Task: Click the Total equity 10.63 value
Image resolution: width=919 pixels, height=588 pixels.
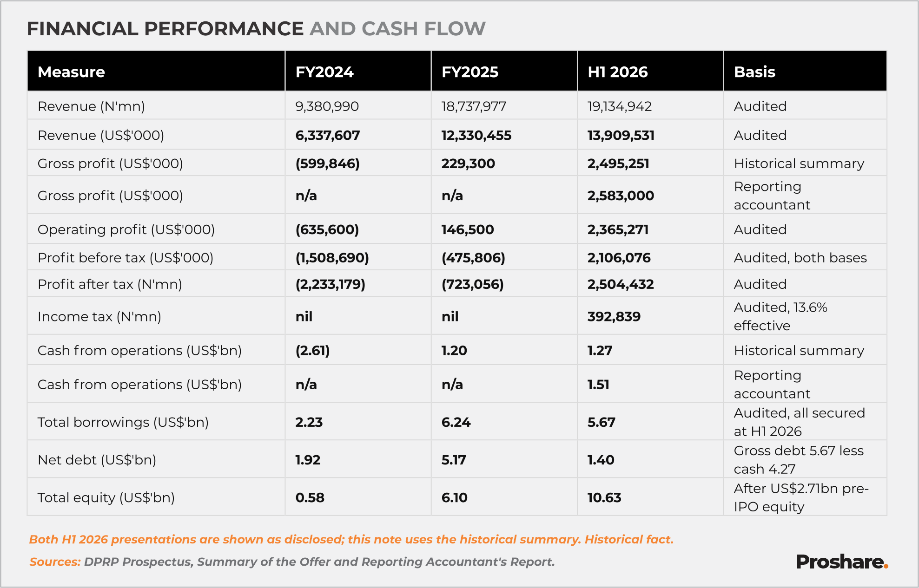Action: coord(604,498)
